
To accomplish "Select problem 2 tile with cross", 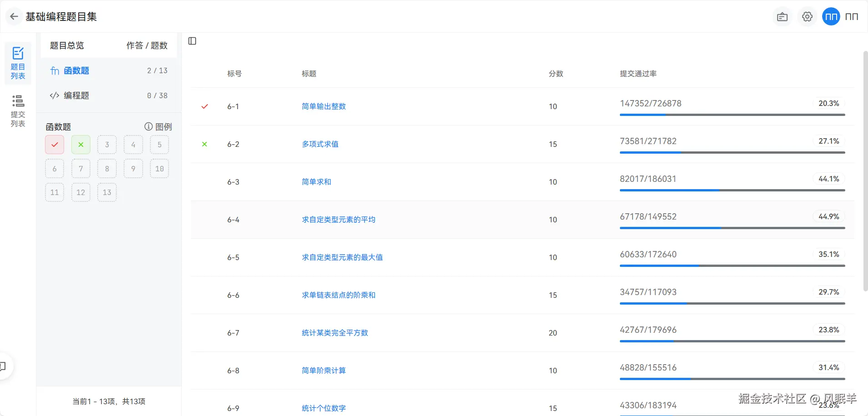I will [x=81, y=145].
